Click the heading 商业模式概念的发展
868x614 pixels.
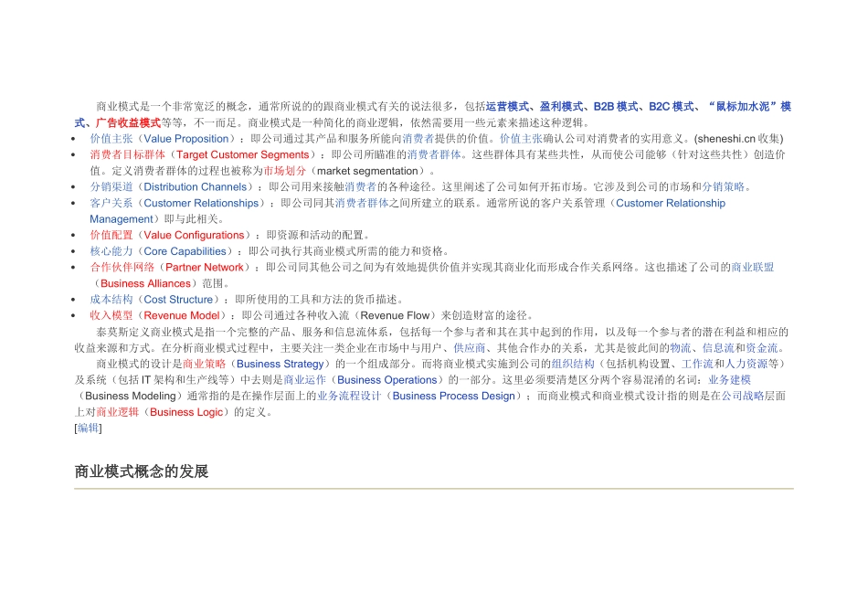coord(141,471)
